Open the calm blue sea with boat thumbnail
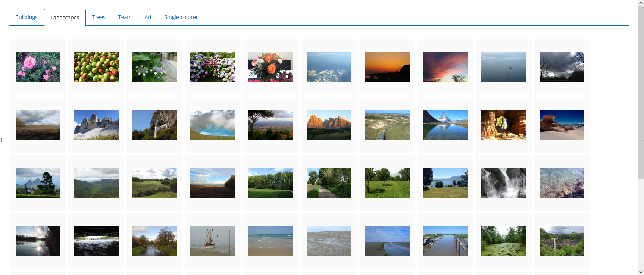The image size is (644, 275). pyautogui.click(x=504, y=67)
